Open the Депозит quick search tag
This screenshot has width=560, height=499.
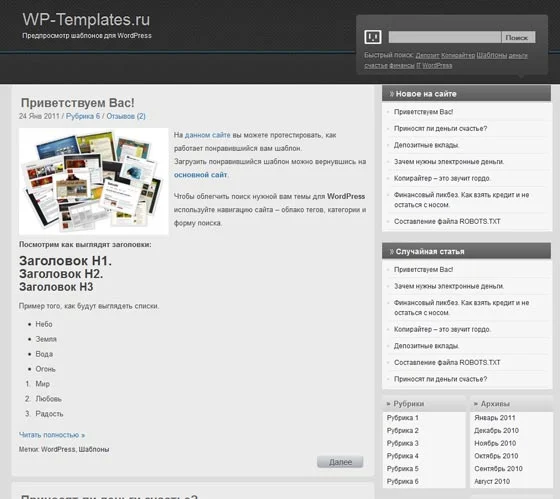click(x=428, y=55)
